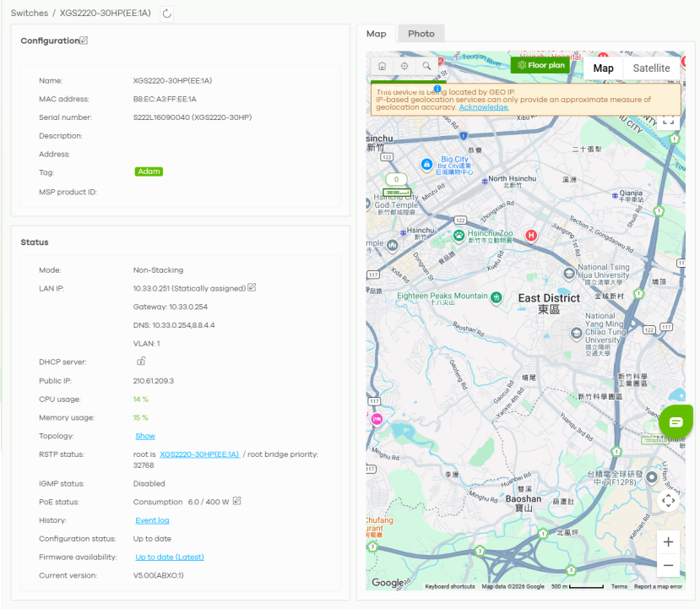Viewport: 700px width, 609px height.
Task: Open the Floor plan view
Action: pos(540,66)
